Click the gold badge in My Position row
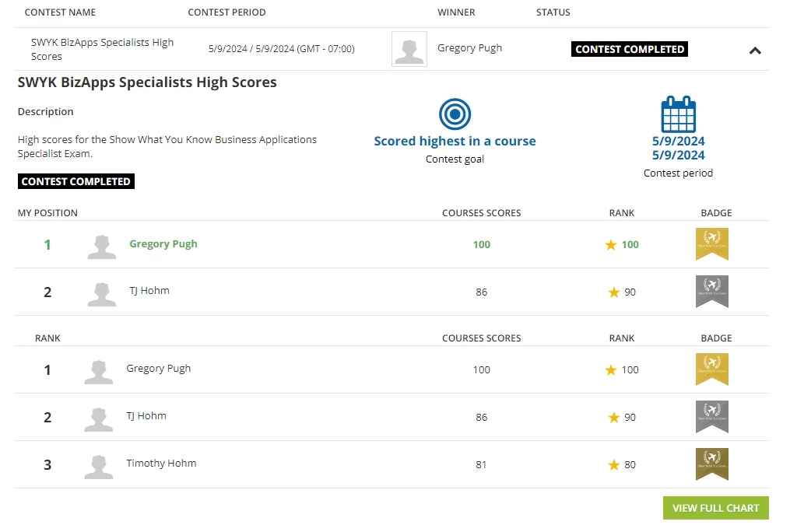This screenshot has height=532, width=790. click(x=711, y=244)
